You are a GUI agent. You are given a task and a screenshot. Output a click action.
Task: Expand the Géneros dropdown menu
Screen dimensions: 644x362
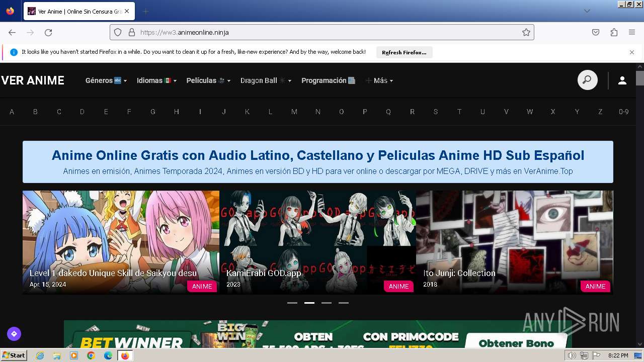106,80
